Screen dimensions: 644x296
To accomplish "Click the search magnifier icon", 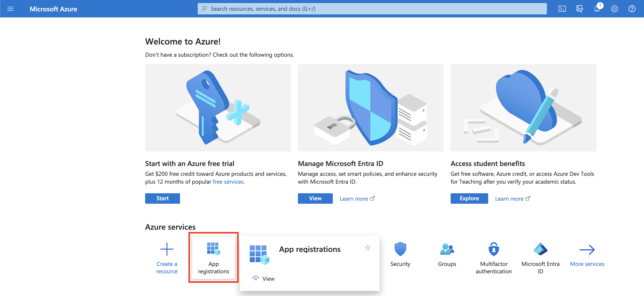I will [x=204, y=9].
